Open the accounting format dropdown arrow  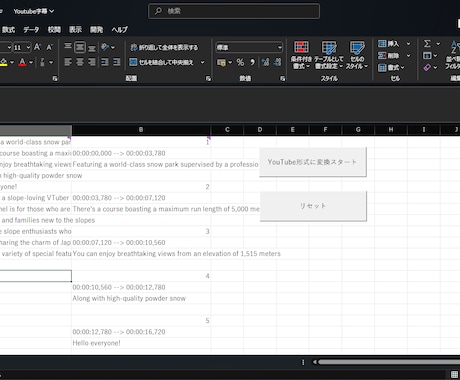tap(230, 62)
